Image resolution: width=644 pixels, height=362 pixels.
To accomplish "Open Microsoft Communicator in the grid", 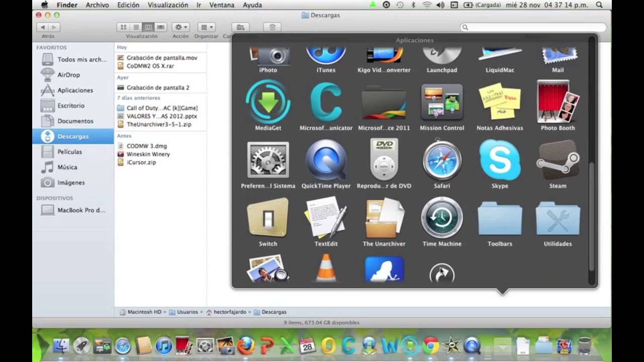I will 326,102.
